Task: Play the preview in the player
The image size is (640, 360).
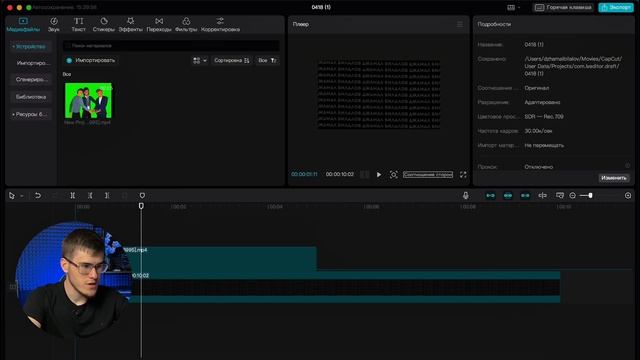Action: click(379, 175)
